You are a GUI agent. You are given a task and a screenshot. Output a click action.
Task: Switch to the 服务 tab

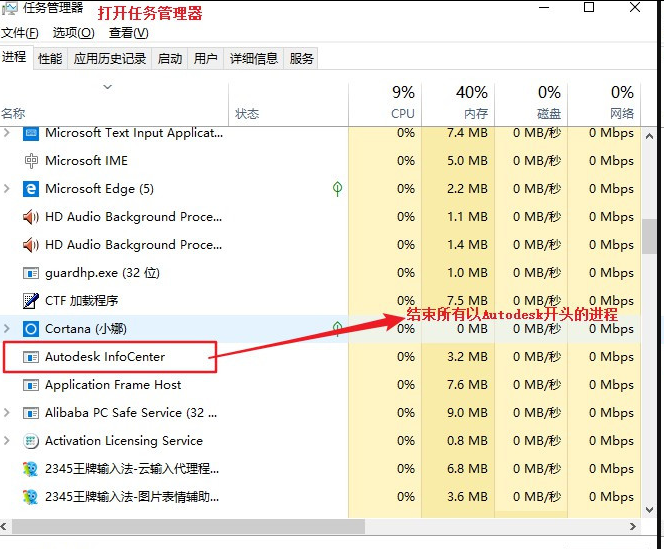tap(301, 58)
